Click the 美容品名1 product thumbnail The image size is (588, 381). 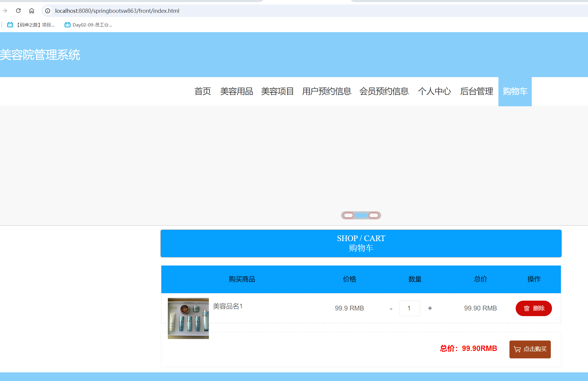(188, 318)
